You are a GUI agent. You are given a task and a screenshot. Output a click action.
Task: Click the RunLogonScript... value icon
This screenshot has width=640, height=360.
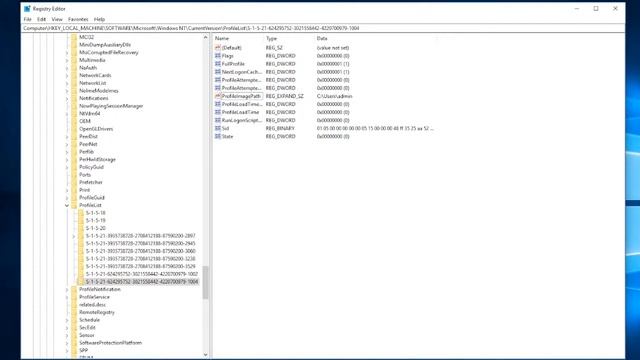(218, 120)
